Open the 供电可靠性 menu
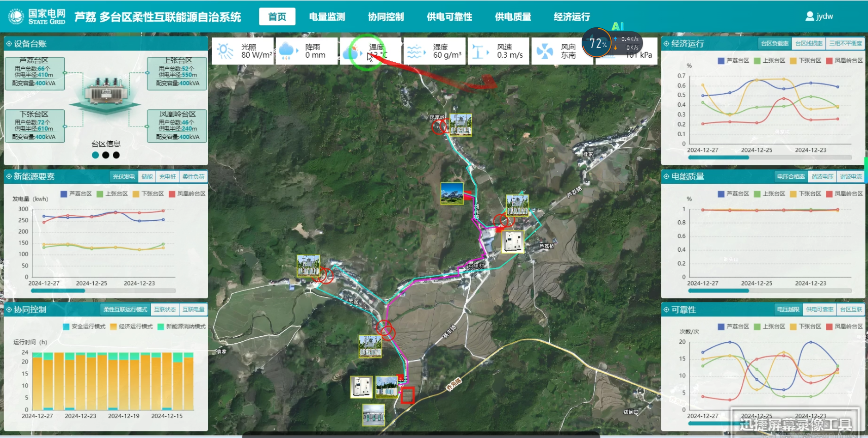Image resolution: width=868 pixels, height=438 pixels. click(x=449, y=17)
